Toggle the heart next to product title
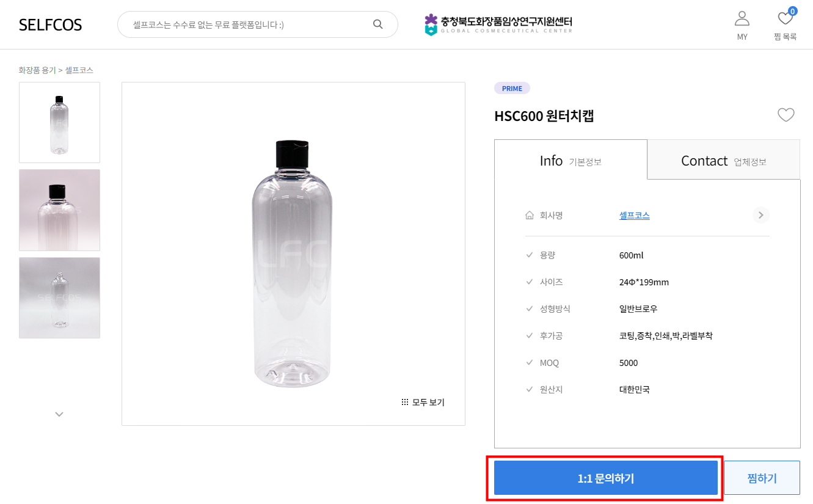813x504 pixels. 786,115
